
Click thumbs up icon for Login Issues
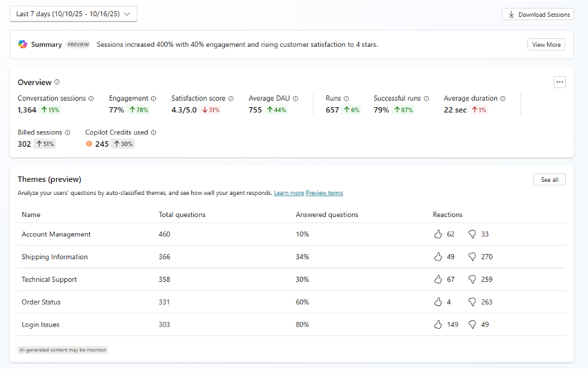[438, 325]
